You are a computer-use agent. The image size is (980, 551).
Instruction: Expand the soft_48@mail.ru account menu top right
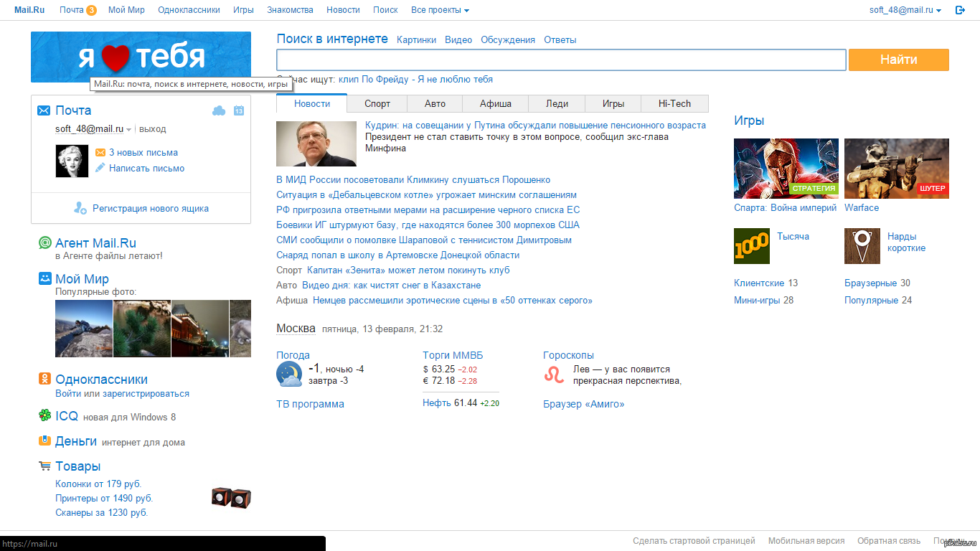[x=905, y=10]
